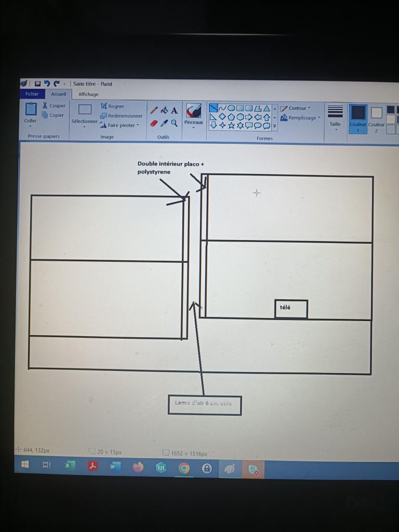Viewport: 399px width, 532px height.
Task: Choose the Six-point star shape
Action: [240, 126]
